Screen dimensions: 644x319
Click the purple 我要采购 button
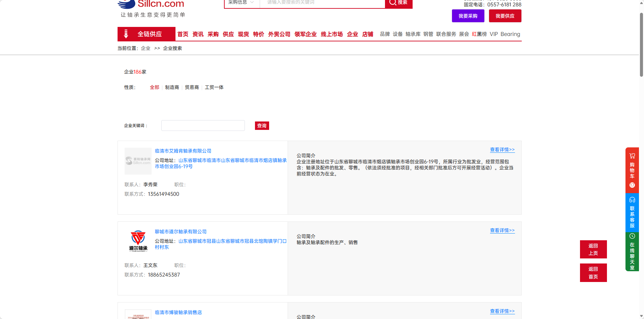(468, 16)
